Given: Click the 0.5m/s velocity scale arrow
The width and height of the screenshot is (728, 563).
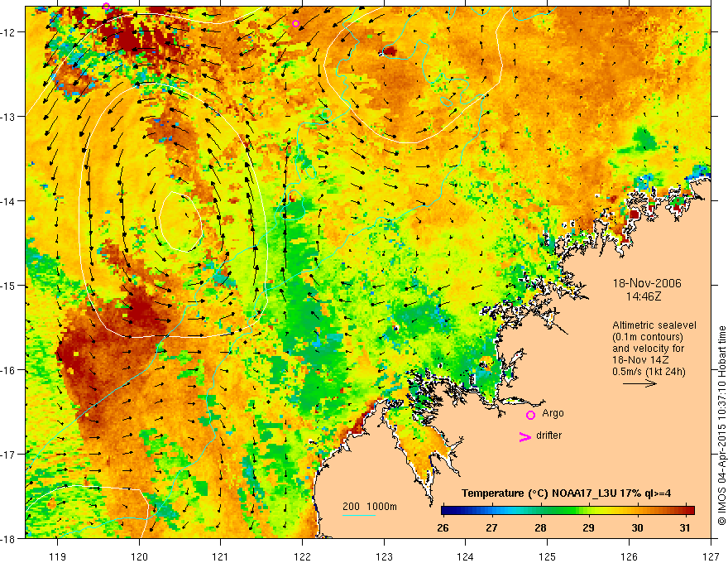Looking at the screenshot, I should tap(639, 383).
